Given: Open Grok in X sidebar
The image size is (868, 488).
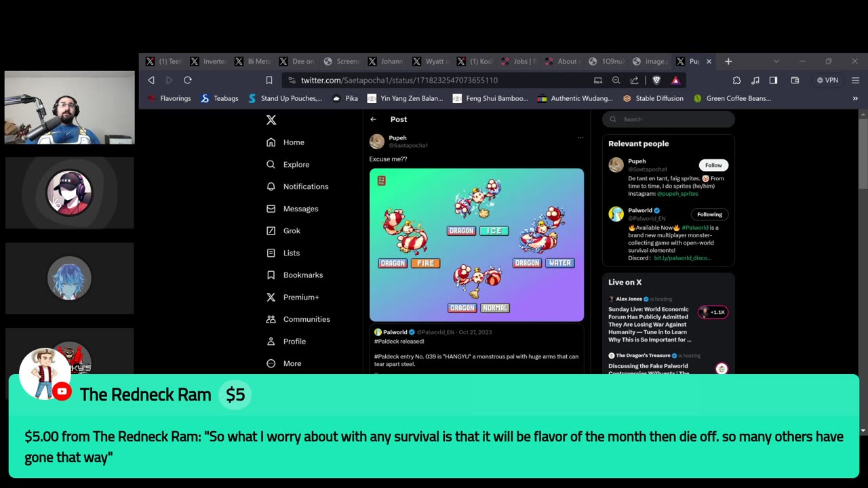Looking at the screenshot, I should (283, 230).
